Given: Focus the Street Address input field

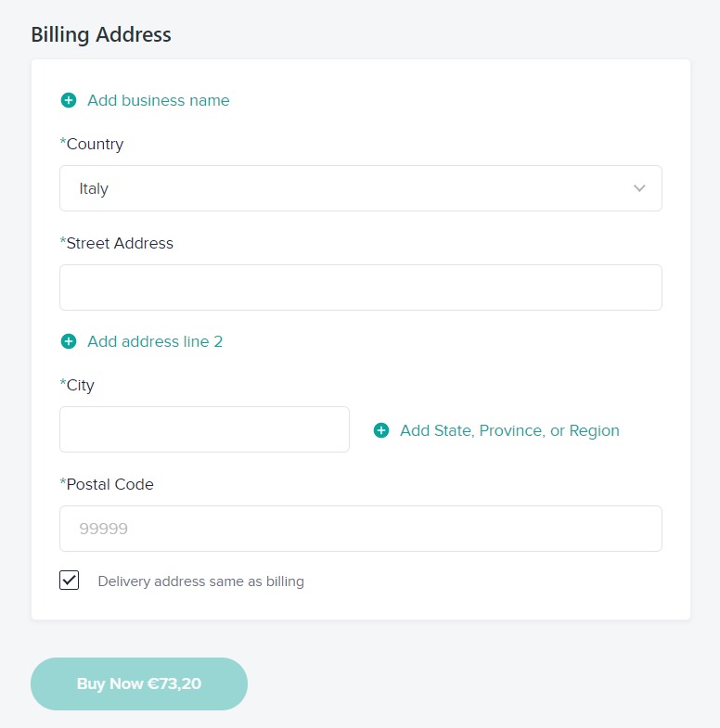Looking at the screenshot, I should 361,287.
